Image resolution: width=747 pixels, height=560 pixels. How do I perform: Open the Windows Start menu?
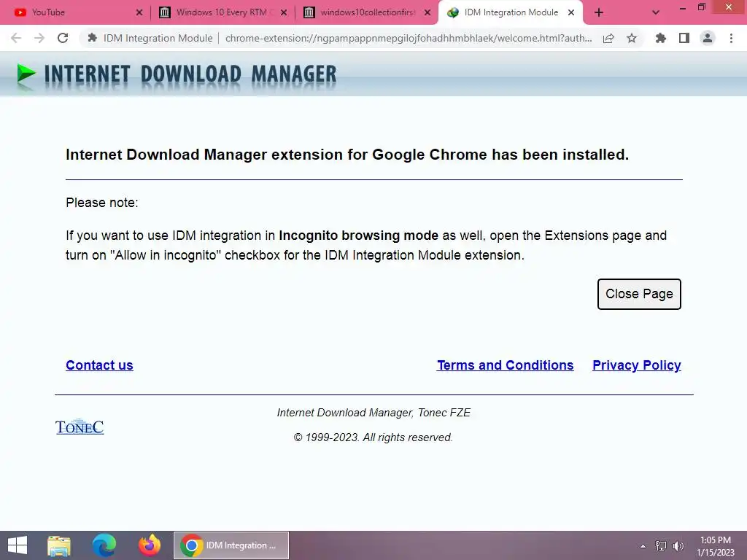tap(18, 545)
